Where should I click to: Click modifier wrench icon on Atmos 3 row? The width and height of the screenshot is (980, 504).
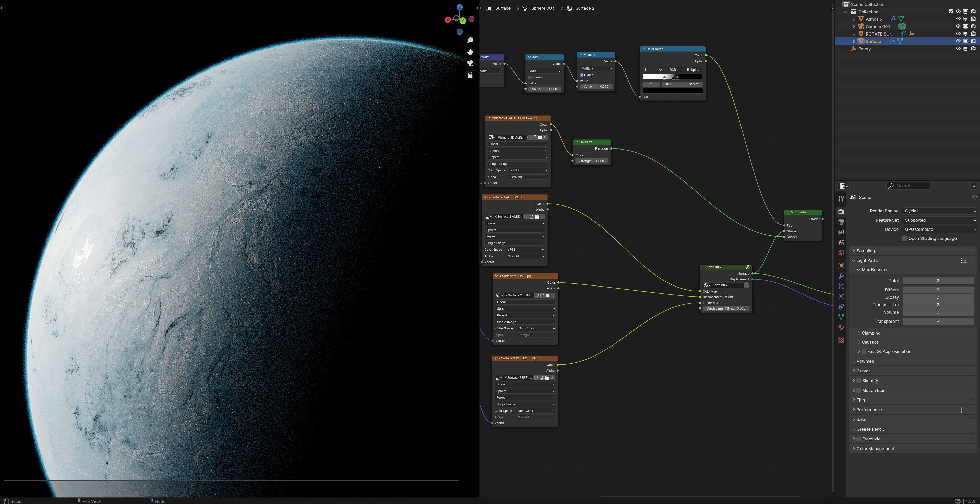(x=894, y=19)
